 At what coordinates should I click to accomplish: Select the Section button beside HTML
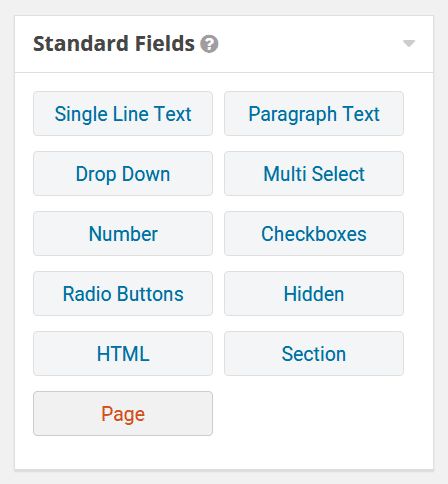[314, 354]
